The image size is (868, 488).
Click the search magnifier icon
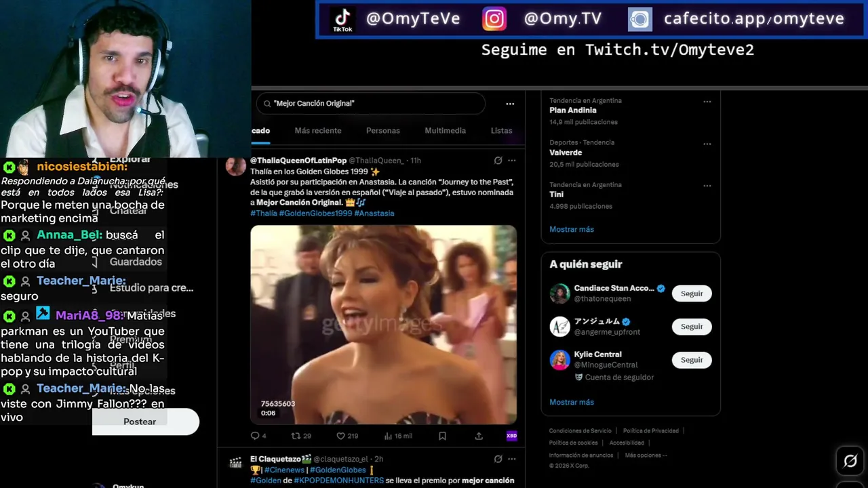pyautogui.click(x=267, y=104)
